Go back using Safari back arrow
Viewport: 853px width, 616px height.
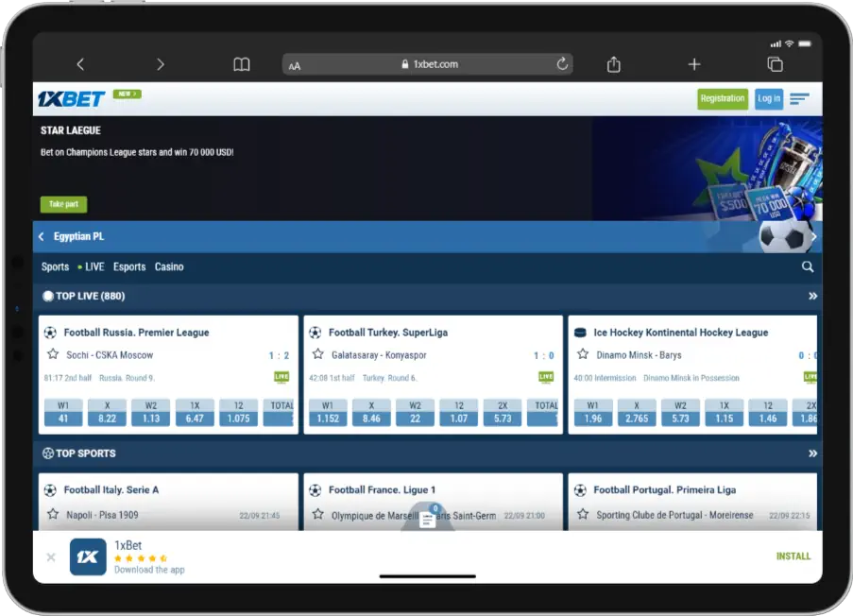(x=80, y=64)
